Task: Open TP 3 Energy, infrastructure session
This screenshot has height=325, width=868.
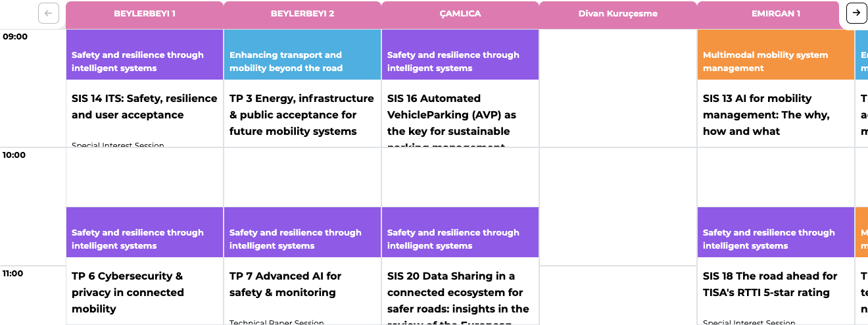Action: click(302, 114)
